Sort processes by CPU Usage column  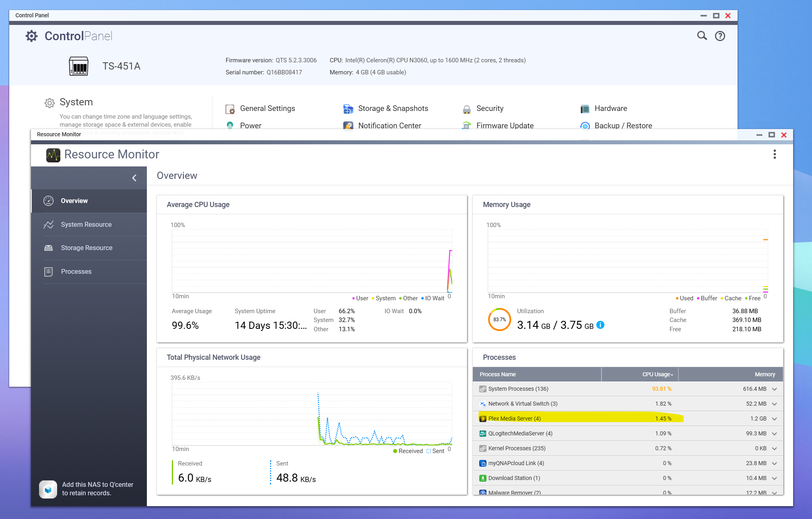640,374
